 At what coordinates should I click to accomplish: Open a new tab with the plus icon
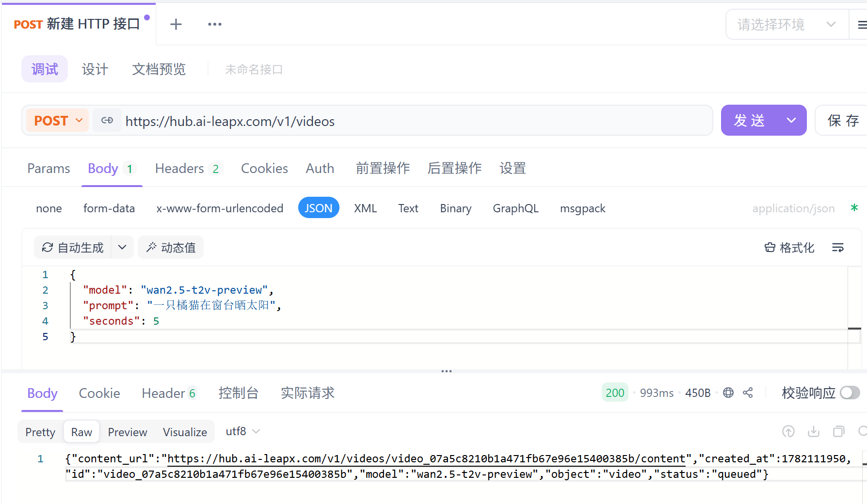[176, 24]
